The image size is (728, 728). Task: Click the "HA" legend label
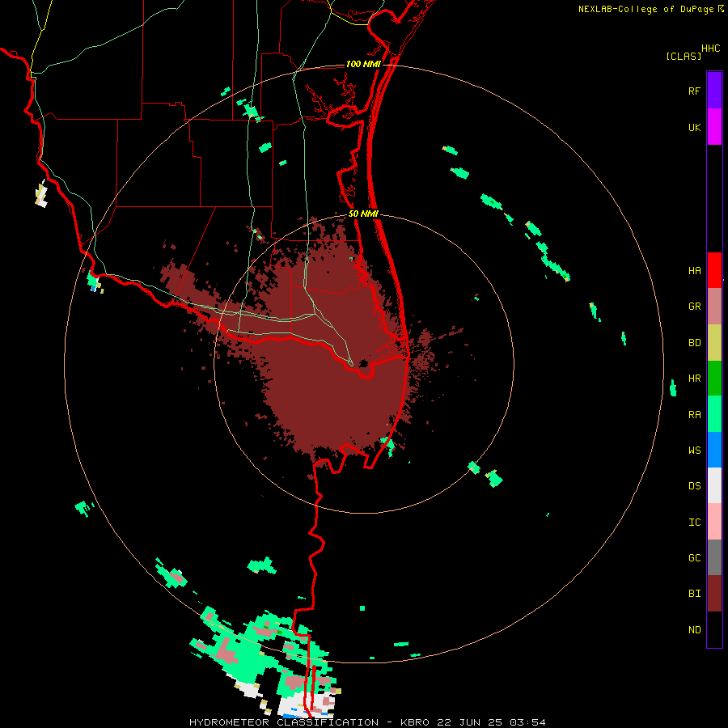click(x=694, y=271)
